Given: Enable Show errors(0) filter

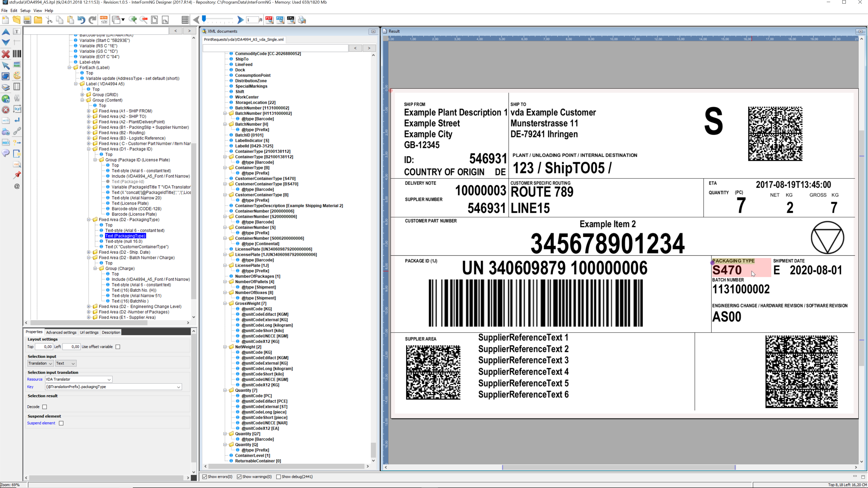Looking at the screenshot, I should tap(205, 476).
